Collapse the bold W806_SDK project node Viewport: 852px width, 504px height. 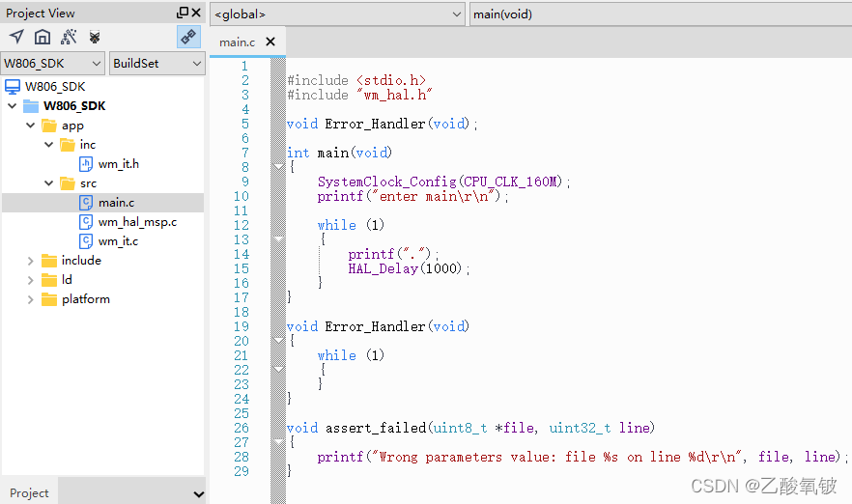[x=12, y=106]
